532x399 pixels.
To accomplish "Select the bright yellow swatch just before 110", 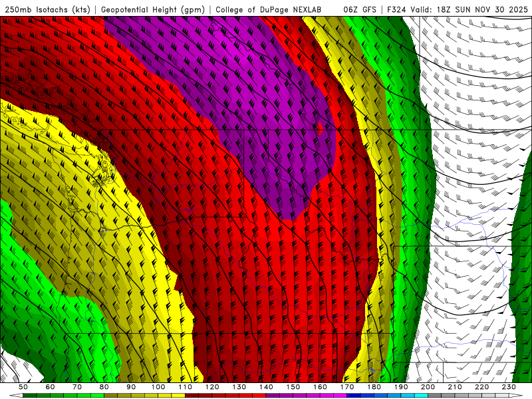I will click(178, 396).
